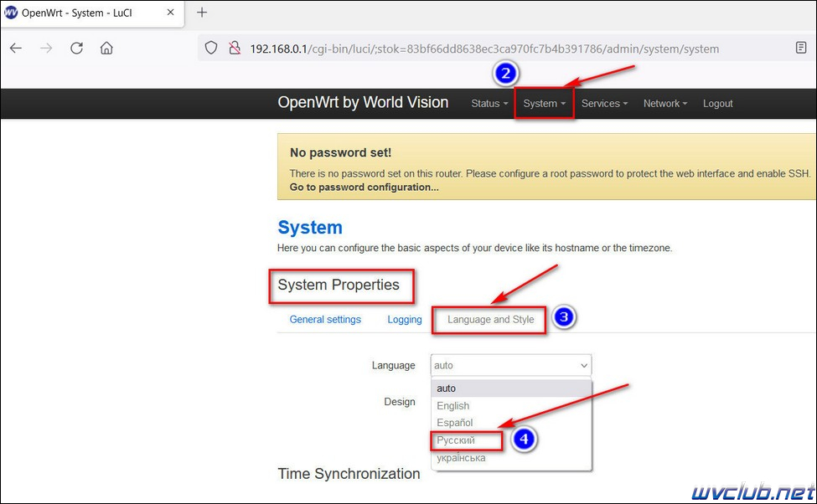Reload the current page

76,49
